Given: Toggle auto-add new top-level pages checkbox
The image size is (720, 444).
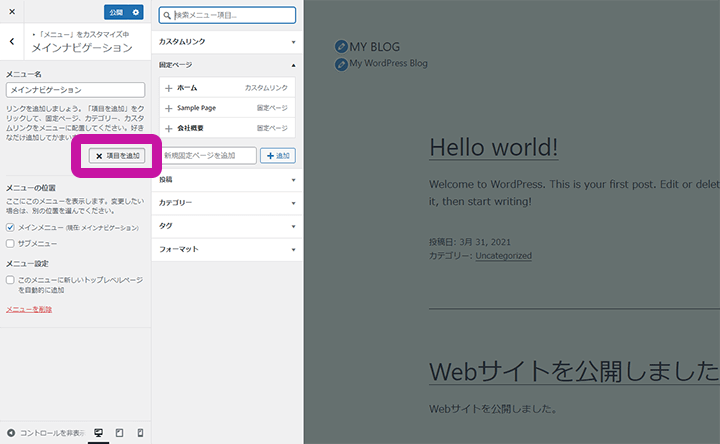Looking at the screenshot, I should coord(11,281).
